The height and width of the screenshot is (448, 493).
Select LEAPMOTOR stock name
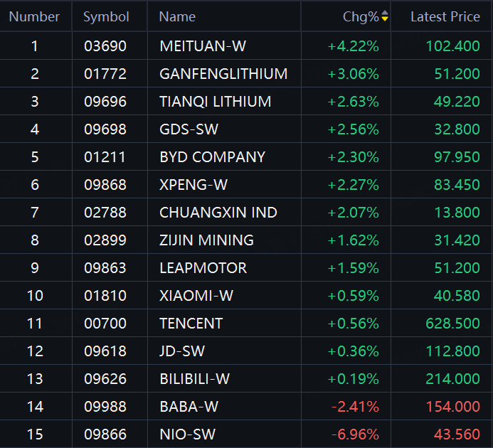[x=203, y=268]
